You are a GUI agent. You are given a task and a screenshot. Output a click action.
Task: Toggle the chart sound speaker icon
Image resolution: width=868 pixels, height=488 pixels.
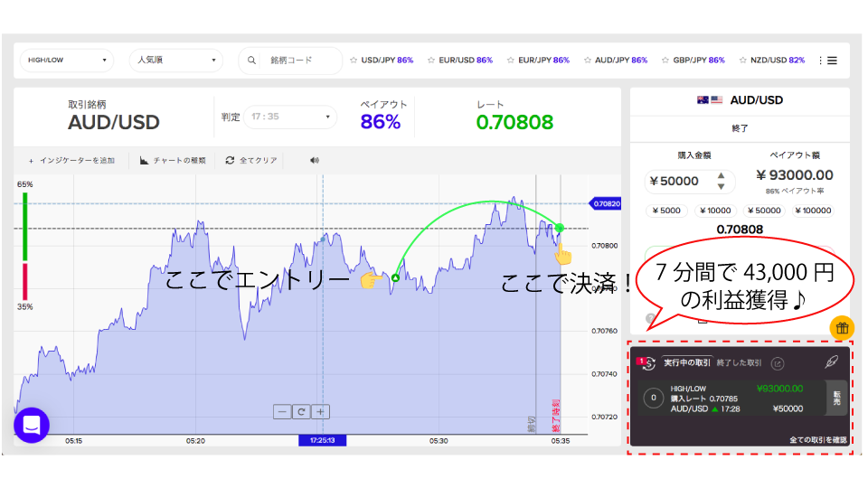coord(315,161)
